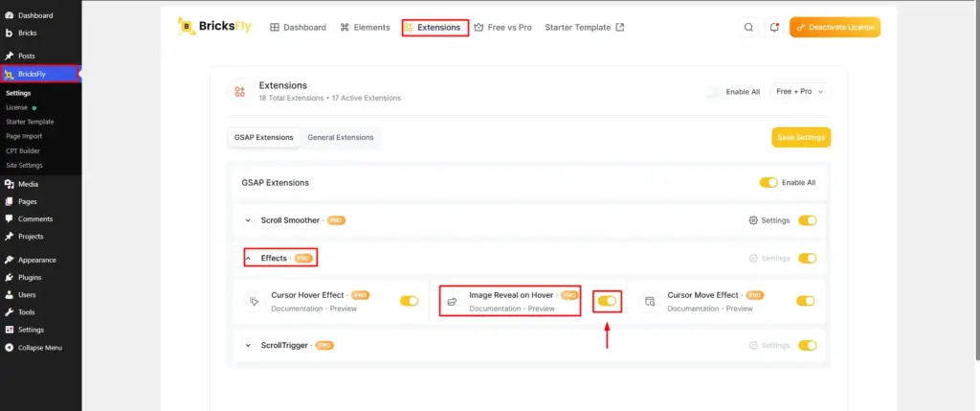Expand the ScrollTrigger section
The height and width of the screenshot is (411, 980).
[248, 345]
